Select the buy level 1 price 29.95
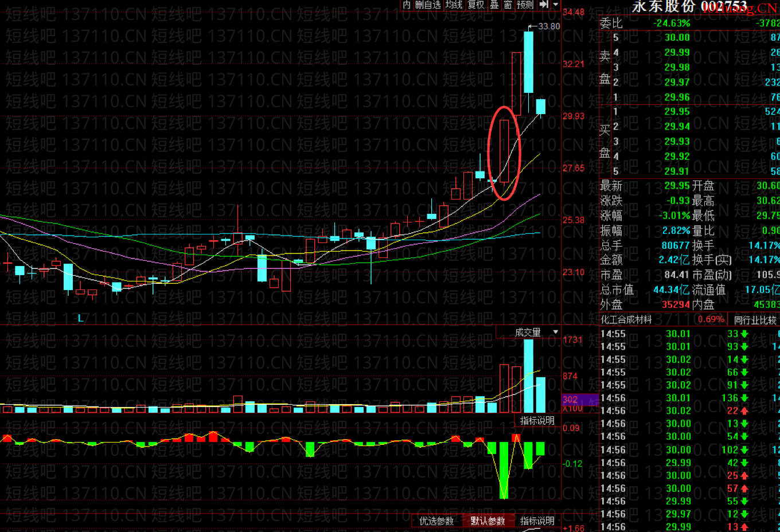Viewport: 780px width, 532px height. pyautogui.click(x=677, y=111)
